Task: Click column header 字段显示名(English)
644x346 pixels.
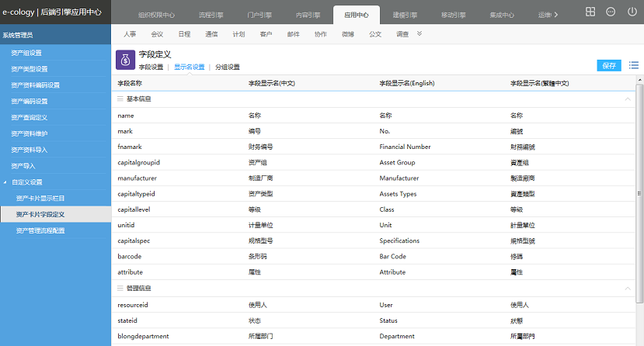Action: tap(407, 83)
